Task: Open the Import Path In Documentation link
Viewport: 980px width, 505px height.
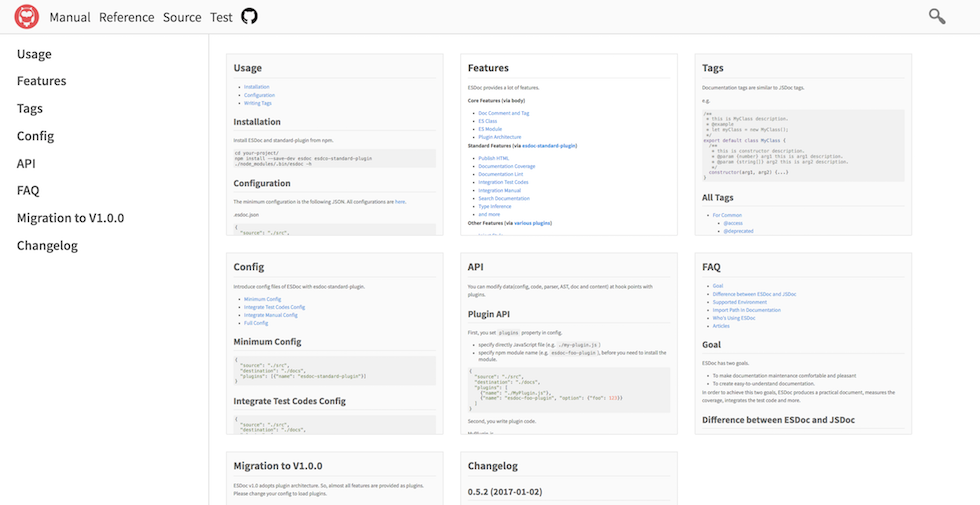Action: point(747,310)
